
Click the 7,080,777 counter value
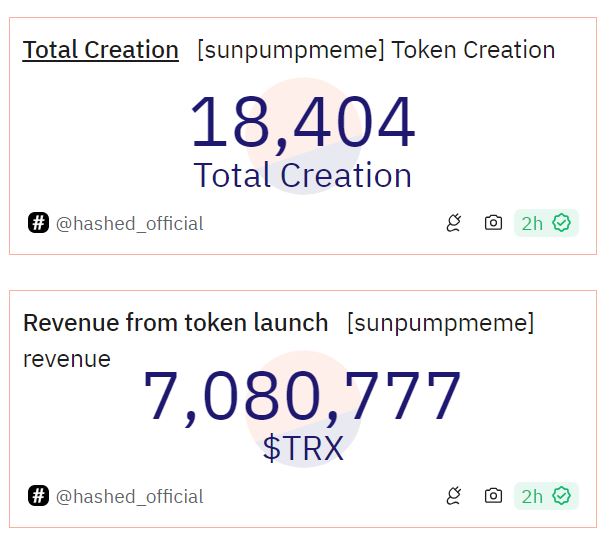(x=302, y=396)
